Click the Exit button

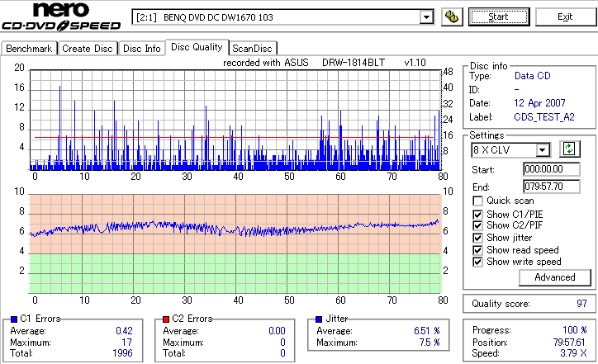click(x=565, y=17)
